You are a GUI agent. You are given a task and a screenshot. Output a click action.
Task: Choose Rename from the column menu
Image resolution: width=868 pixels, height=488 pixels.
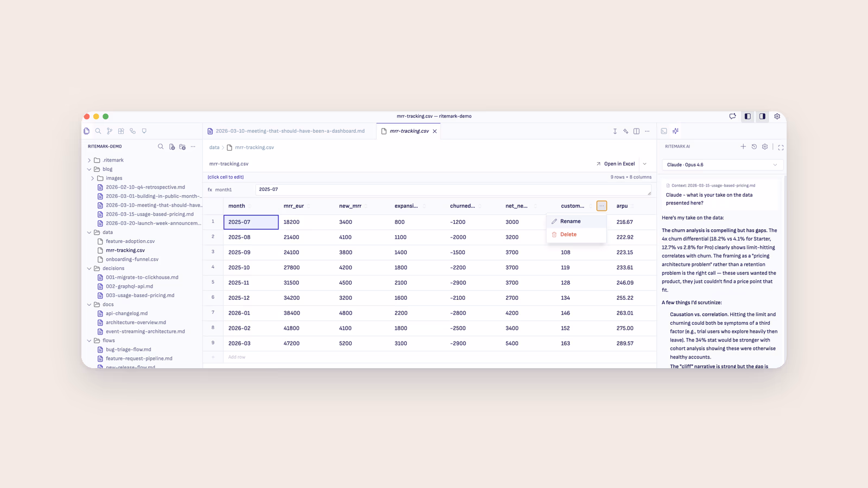pos(576,221)
